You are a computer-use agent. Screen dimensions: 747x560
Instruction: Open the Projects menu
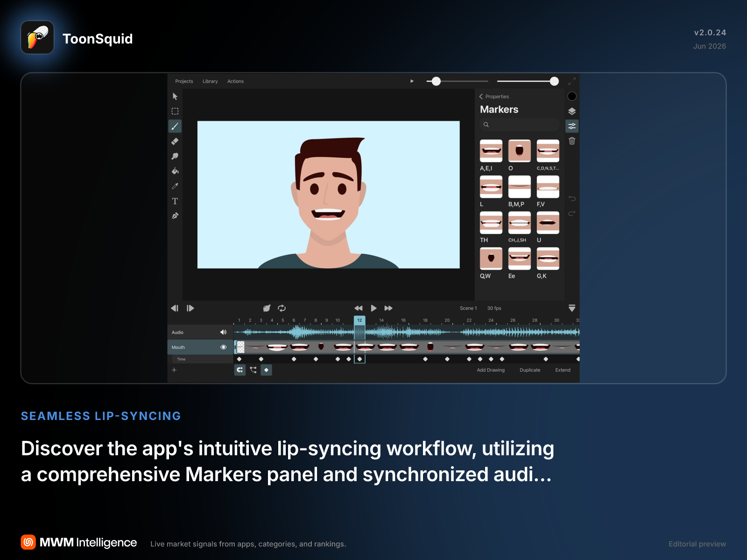[x=184, y=81]
